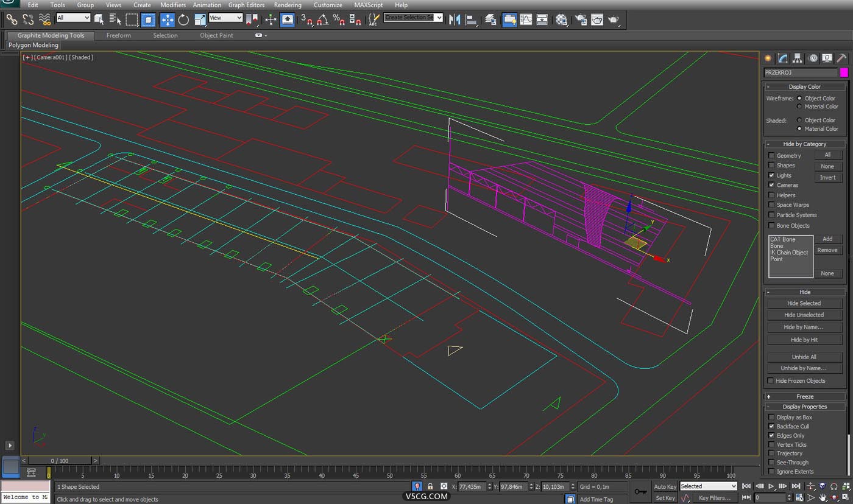
Task: Open the Layer Manager icon
Action: tap(490, 19)
